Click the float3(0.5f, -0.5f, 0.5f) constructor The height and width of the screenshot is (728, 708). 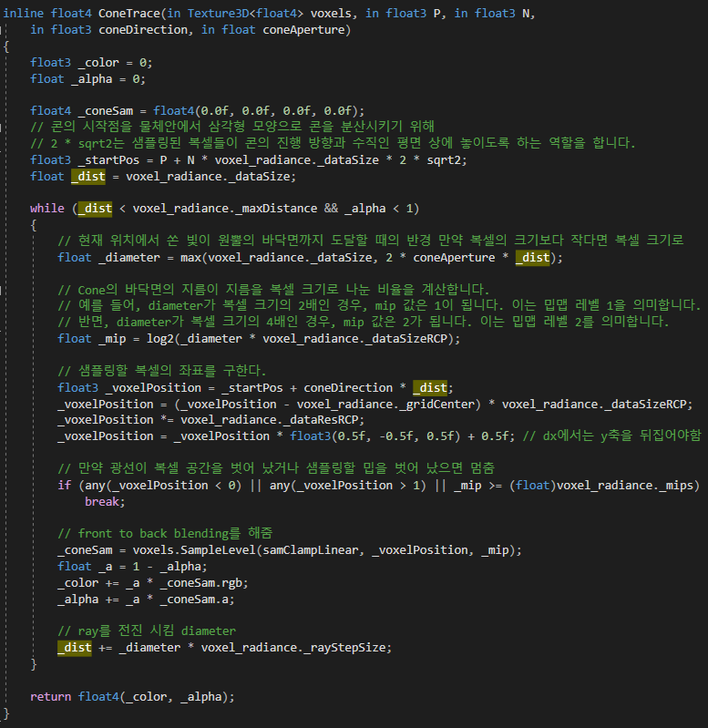[375, 437]
